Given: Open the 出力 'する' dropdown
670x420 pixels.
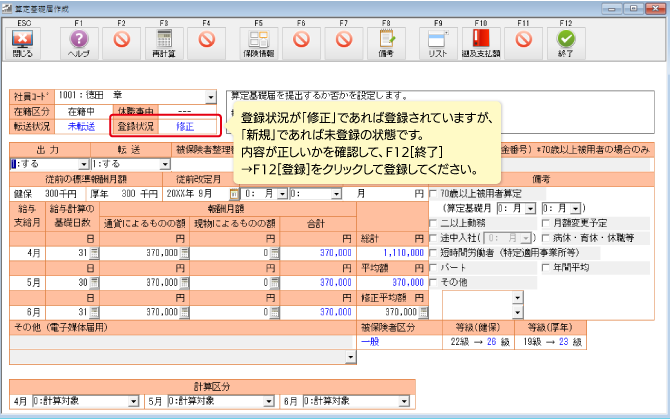Looking at the screenshot, I should [x=84, y=164].
